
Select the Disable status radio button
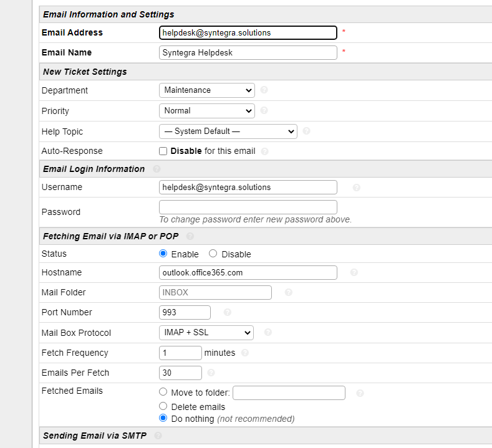pyautogui.click(x=213, y=254)
